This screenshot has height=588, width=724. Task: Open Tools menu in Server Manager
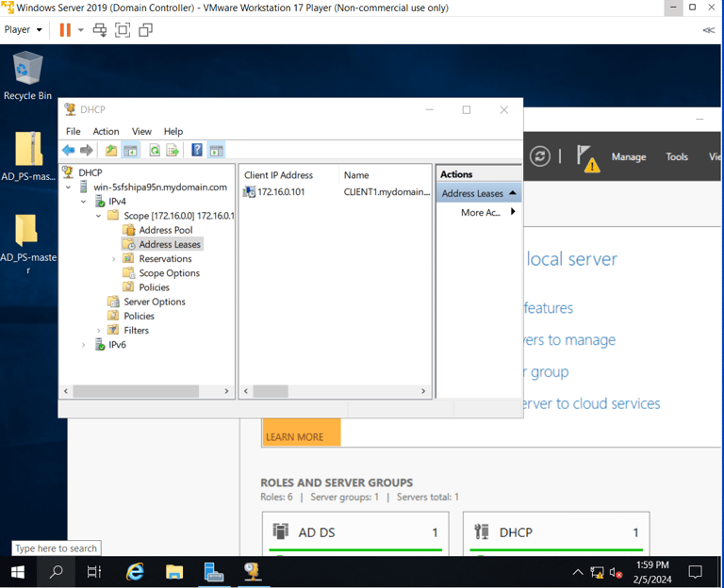pos(677,157)
